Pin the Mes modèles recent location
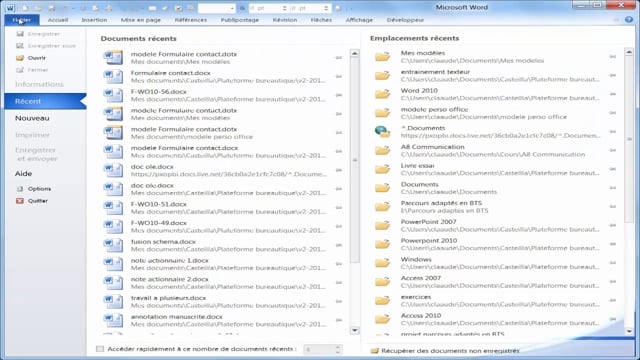640x360 pixels. pyautogui.click(x=613, y=57)
